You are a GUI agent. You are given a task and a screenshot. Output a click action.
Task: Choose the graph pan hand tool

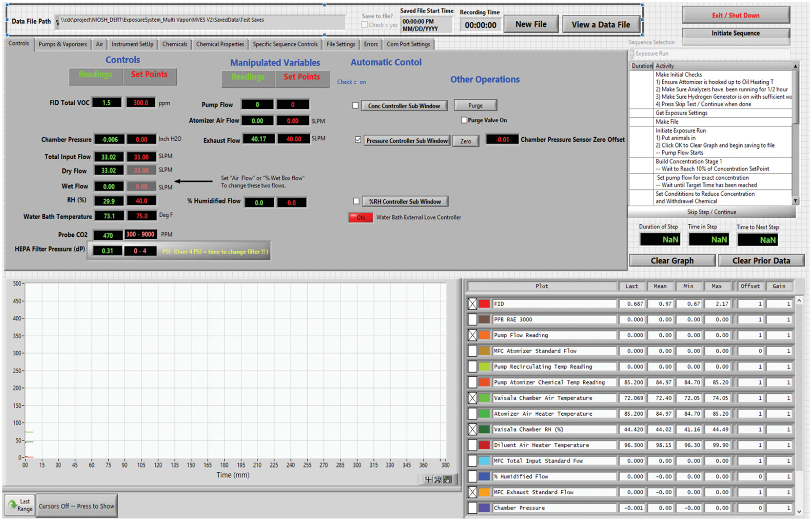[x=447, y=479]
